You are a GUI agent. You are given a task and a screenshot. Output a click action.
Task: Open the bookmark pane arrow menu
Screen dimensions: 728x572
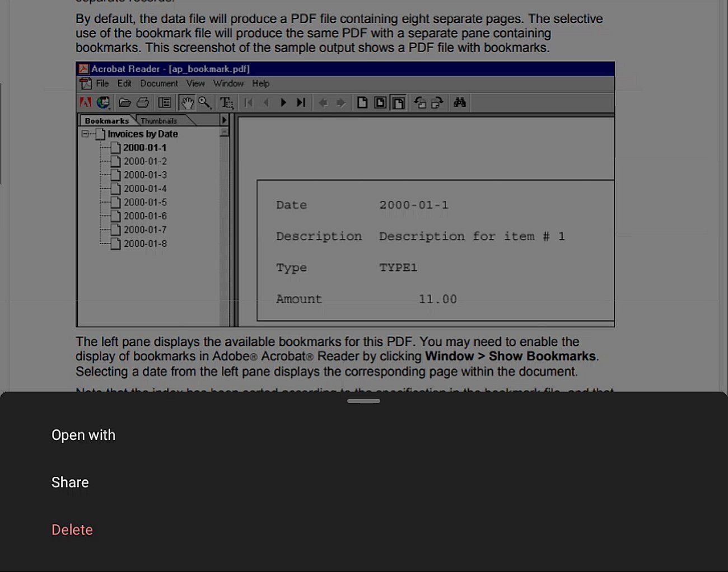point(225,120)
